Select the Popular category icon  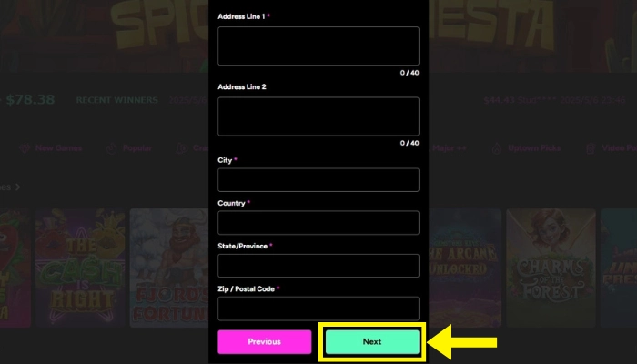point(111,148)
